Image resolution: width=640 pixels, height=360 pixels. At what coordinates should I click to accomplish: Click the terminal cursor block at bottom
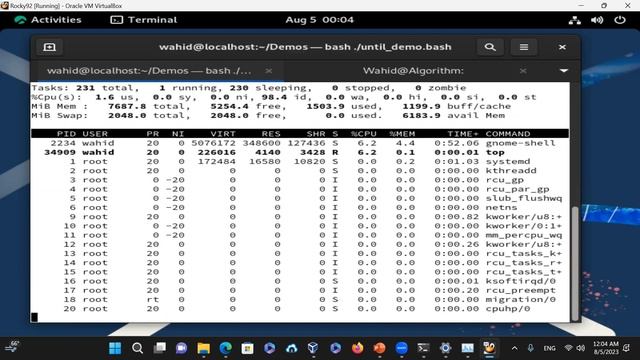point(35,317)
